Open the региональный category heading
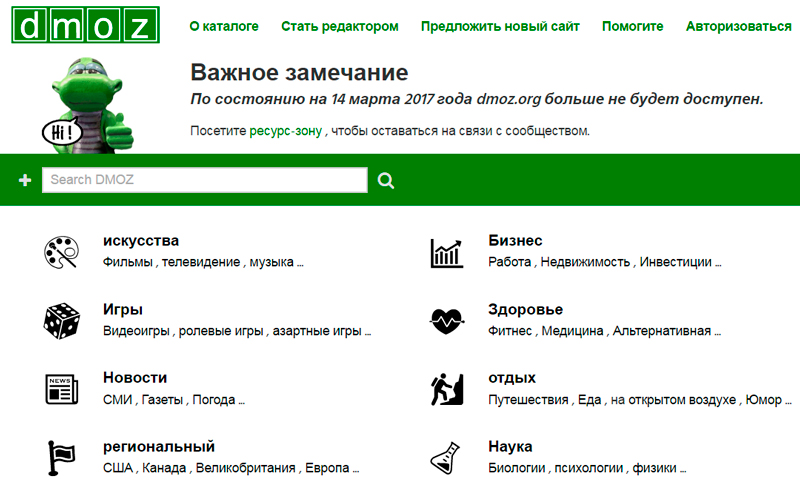 pos(159,447)
